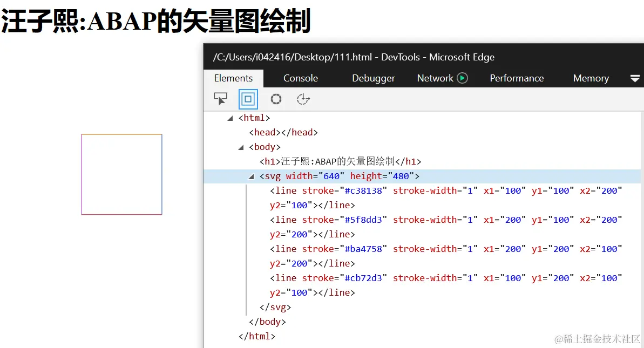This screenshot has height=348, width=644.
Task: Open the Performance tab
Action: click(517, 78)
